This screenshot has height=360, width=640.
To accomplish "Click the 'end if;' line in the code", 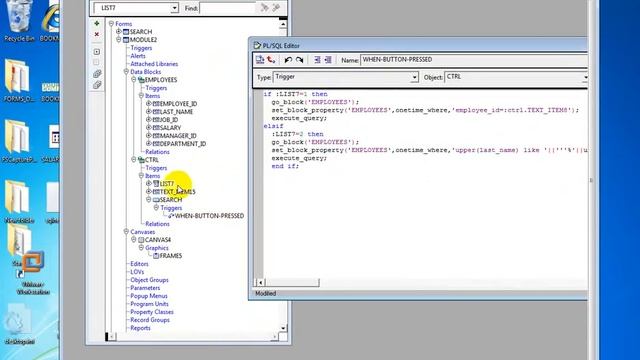I will coord(285,166).
